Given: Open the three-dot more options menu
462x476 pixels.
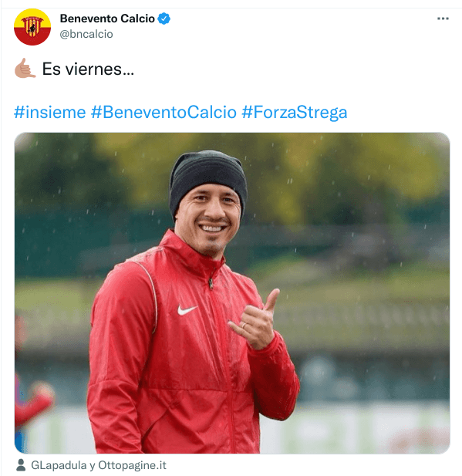Looking at the screenshot, I should click(443, 19).
